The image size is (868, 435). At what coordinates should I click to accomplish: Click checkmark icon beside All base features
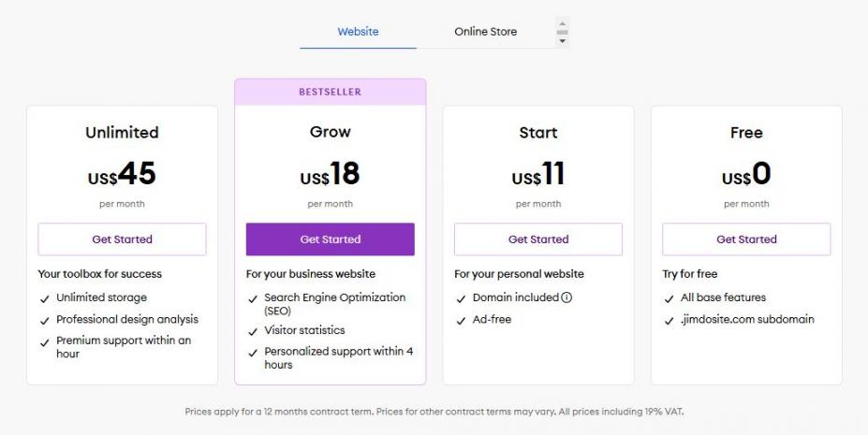pyautogui.click(x=669, y=298)
